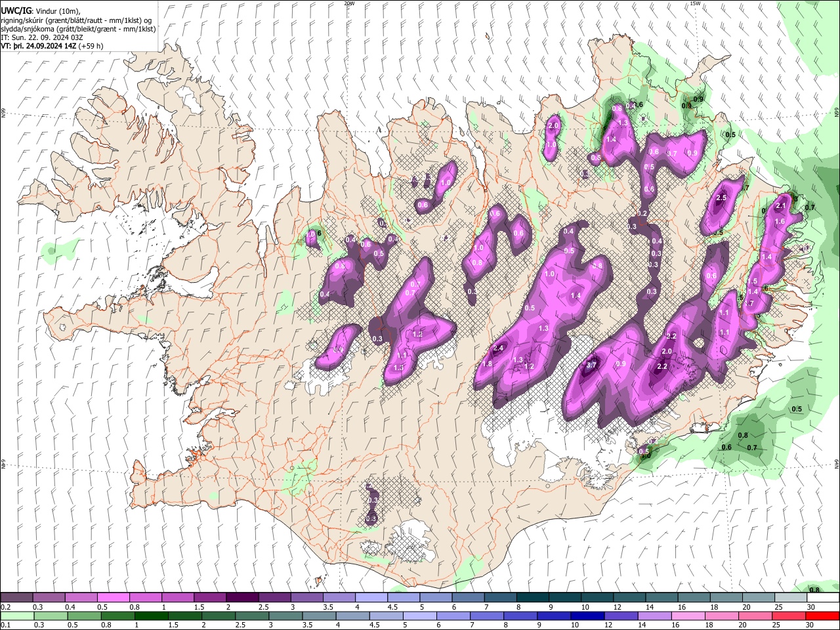Click the rose-red 25 swatch on rain scale

(788, 616)
